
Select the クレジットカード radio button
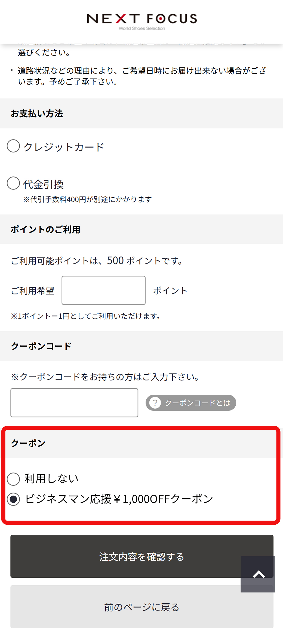tap(13, 146)
